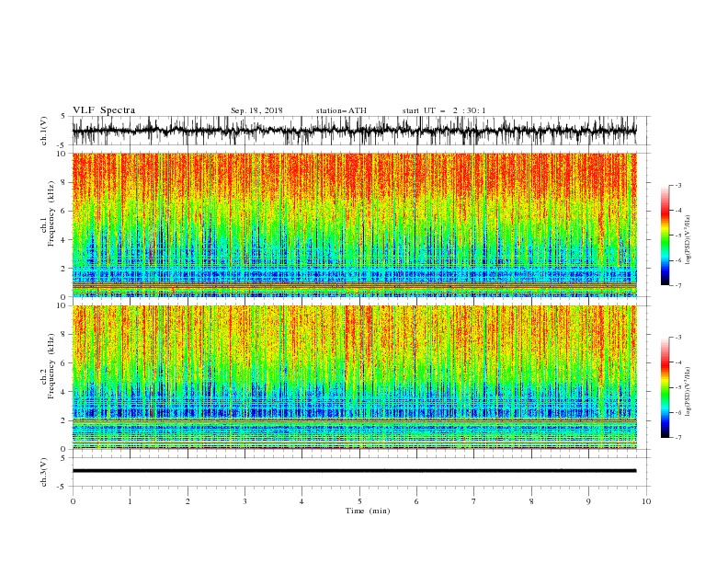The width and height of the screenshot is (728, 563).
Task: Click the "-3" label on ch.1 colorbar
Action: click(677, 185)
